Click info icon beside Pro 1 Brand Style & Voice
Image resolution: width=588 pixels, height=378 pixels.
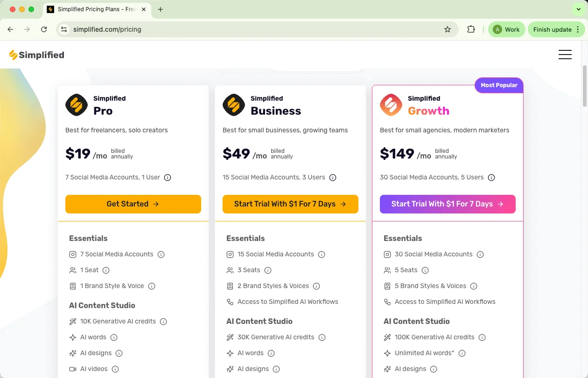point(152,286)
